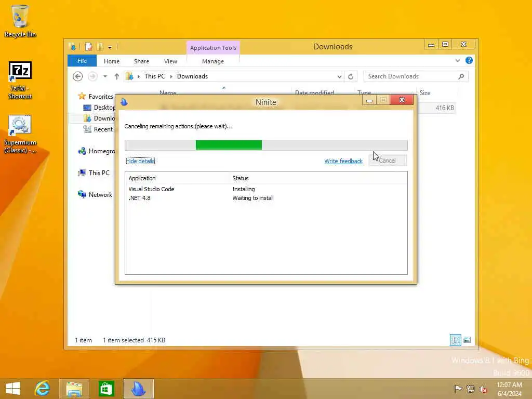Image resolution: width=532 pixels, height=399 pixels.
Task: Open the taskbar clock and date
Action: (x=509, y=389)
